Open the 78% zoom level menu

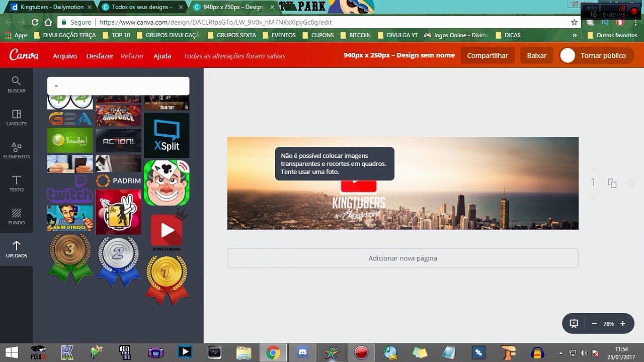coord(608,324)
